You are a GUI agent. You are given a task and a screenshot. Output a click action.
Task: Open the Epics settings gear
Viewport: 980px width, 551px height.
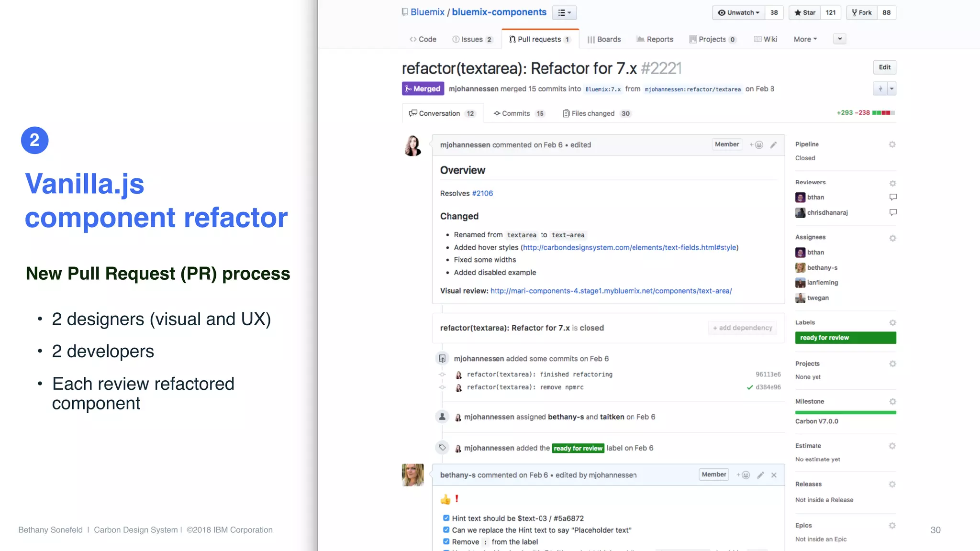[x=892, y=526]
